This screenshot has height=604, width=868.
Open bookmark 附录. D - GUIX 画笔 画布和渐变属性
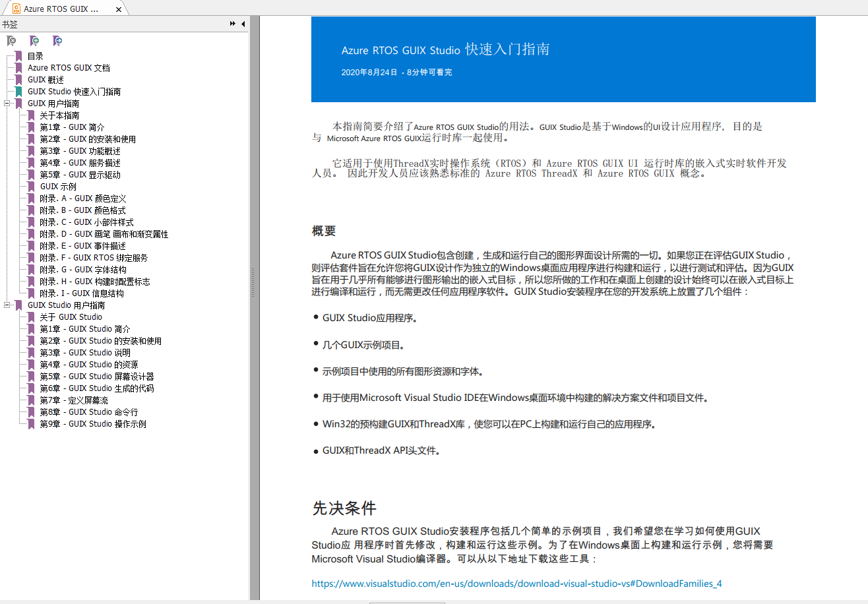[x=104, y=234]
